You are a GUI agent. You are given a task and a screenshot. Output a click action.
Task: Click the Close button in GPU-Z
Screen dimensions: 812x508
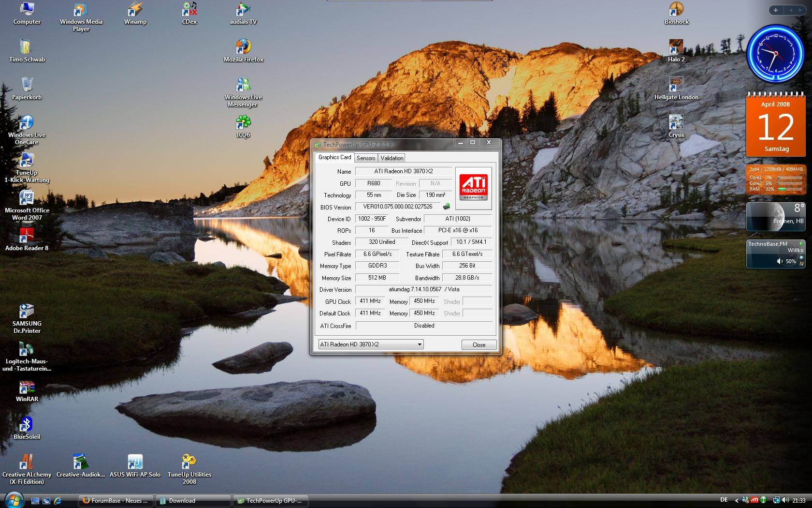click(x=479, y=344)
